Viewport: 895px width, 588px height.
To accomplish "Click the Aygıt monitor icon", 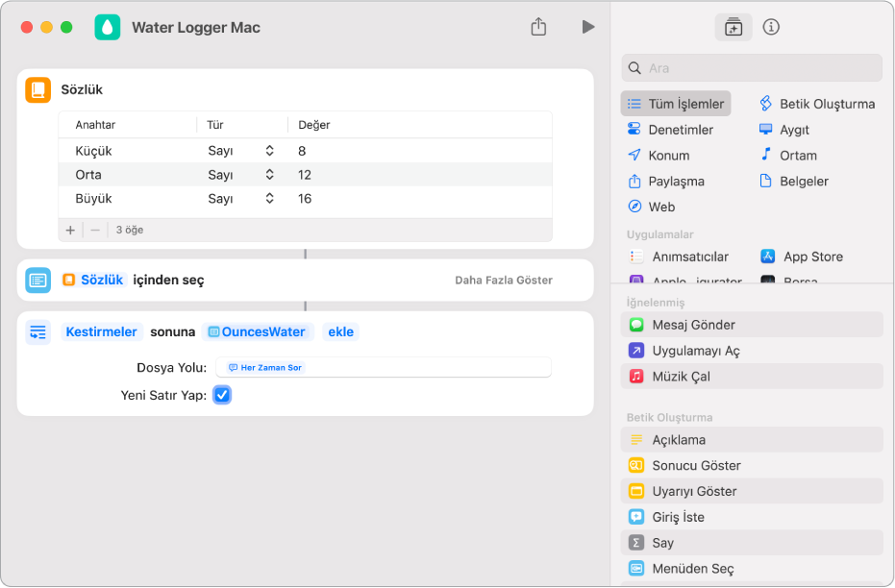I will (765, 129).
